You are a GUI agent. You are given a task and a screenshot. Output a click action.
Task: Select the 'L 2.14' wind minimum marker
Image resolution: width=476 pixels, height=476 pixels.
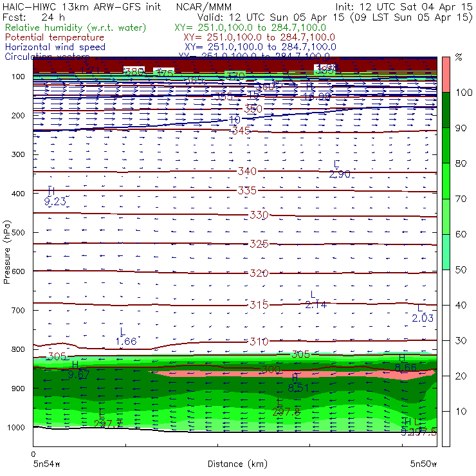point(316,300)
